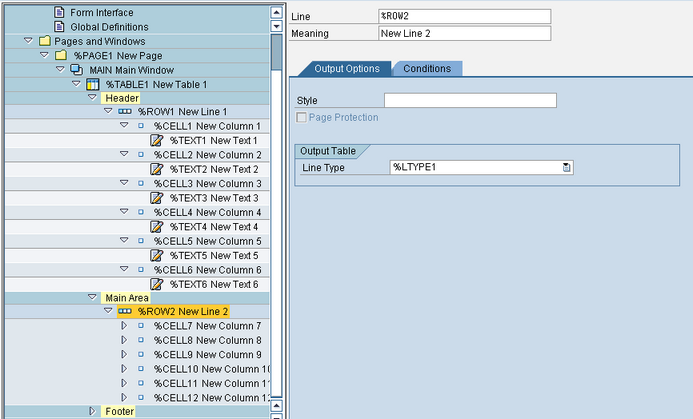Screen dimensions: 693x419
Task: Collapse the Main Area node
Action: 92,297
